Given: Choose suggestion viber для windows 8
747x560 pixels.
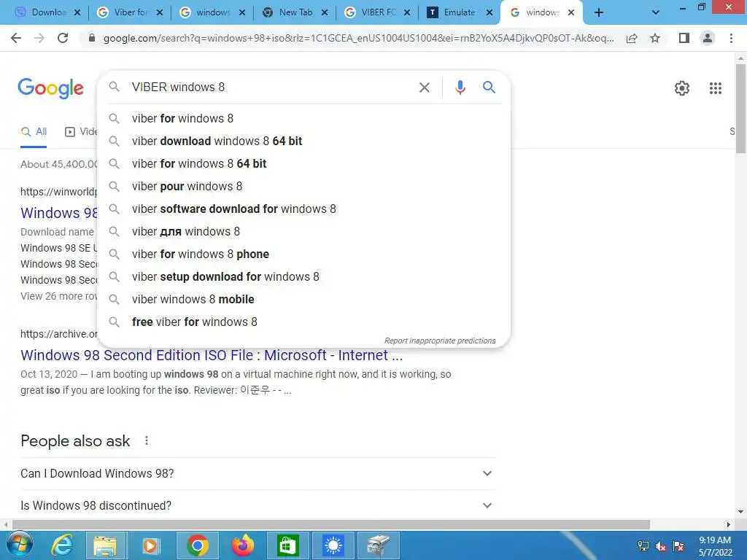Looking at the screenshot, I should click(x=303, y=231).
